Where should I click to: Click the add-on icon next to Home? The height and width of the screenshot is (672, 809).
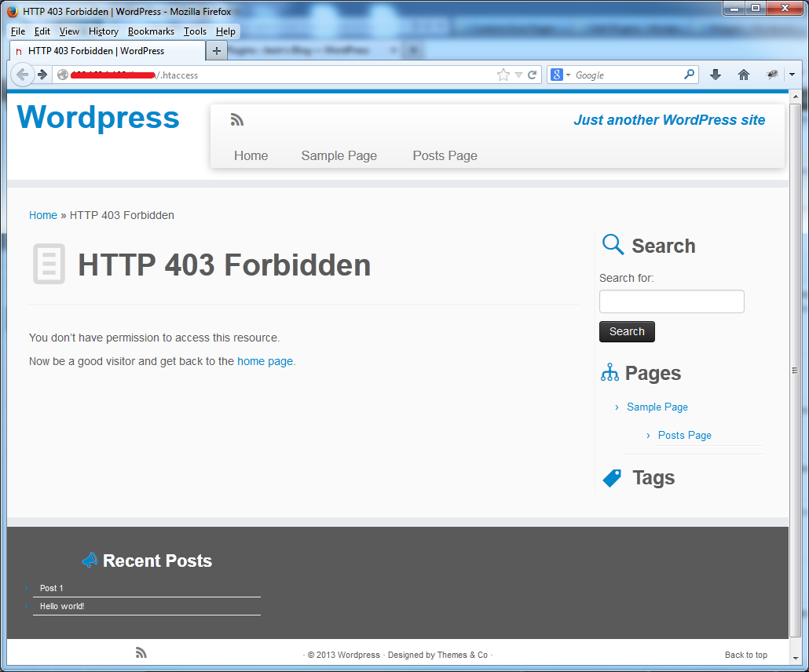[x=772, y=75]
